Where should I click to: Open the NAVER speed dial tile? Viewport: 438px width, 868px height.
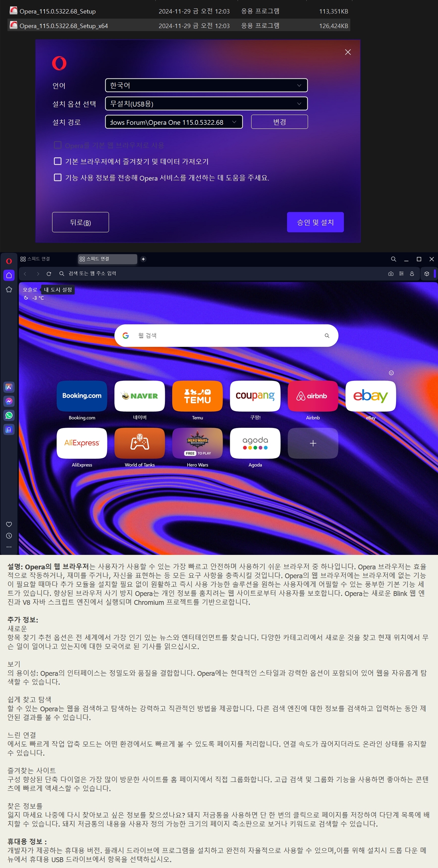[140, 396]
